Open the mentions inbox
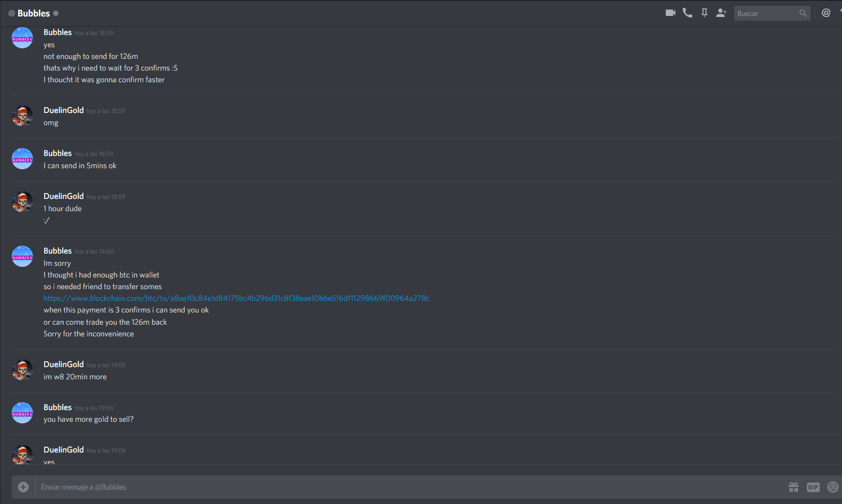Viewport: 842px width, 504px height. (x=826, y=13)
